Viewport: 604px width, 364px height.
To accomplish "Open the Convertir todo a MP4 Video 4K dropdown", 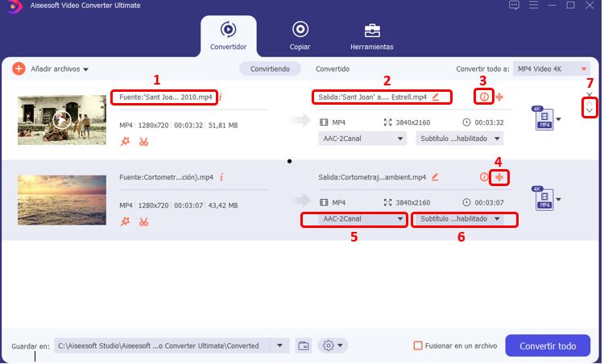I will point(551,69).
